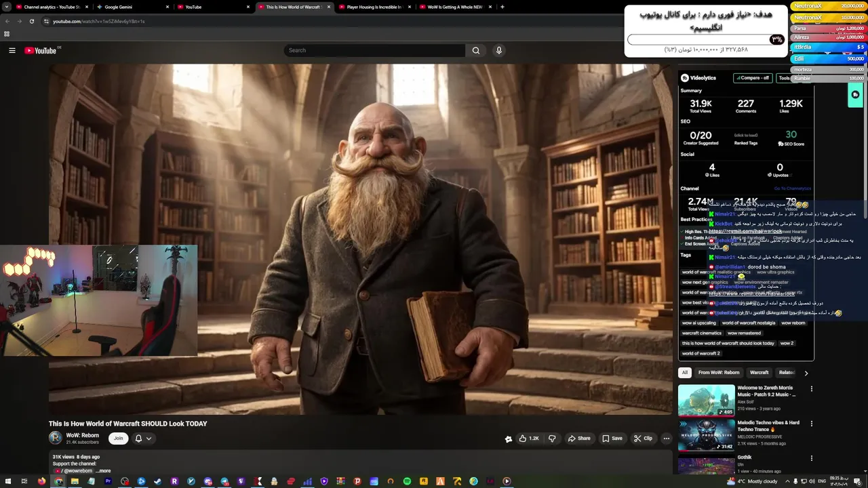Open Spotify from the taskbar

click(407, 481)
